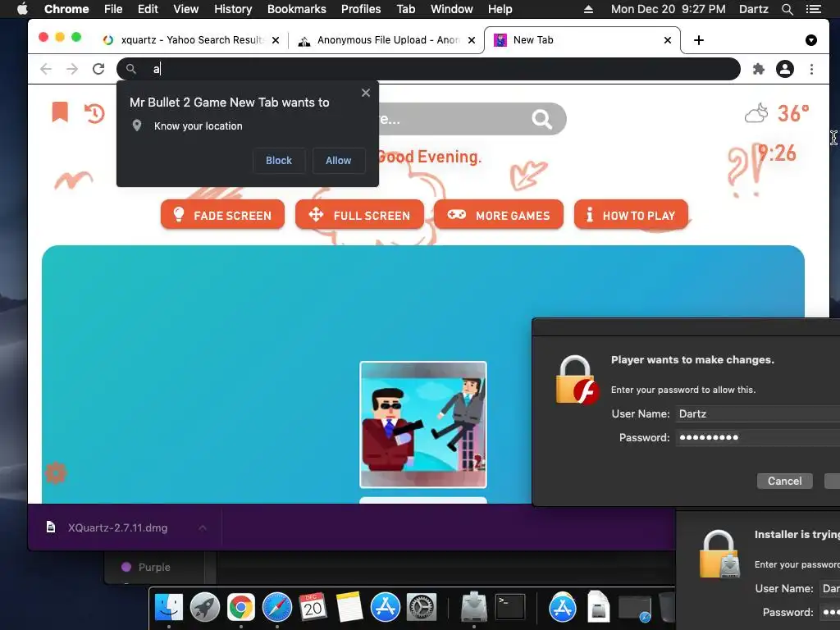Switch to the xquartz Yahoo Search tab
The height and width of the screenshot is (630, 840).
190,40
